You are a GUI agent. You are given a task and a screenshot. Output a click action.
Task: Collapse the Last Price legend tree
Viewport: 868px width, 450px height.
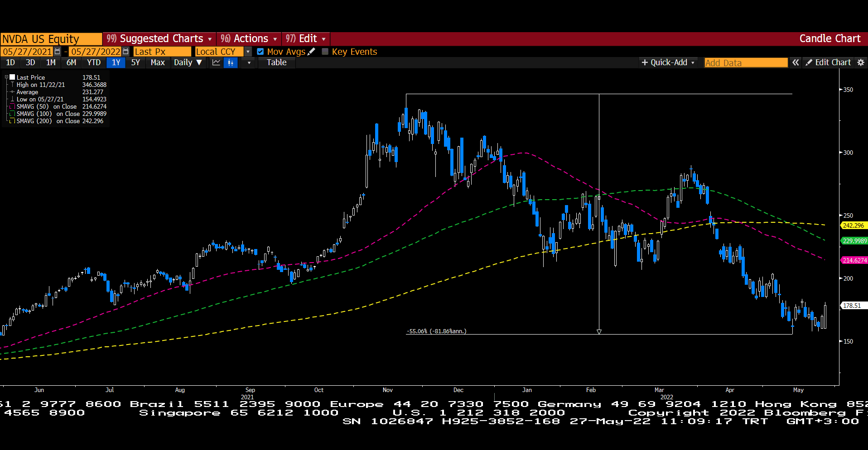coord(6,77)
